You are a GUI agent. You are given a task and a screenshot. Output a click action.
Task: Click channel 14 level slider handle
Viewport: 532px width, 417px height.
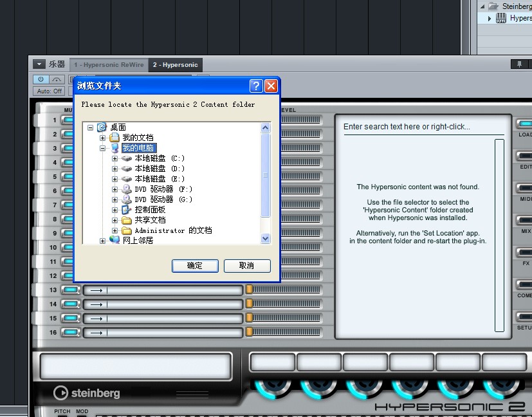click(250, 303)
